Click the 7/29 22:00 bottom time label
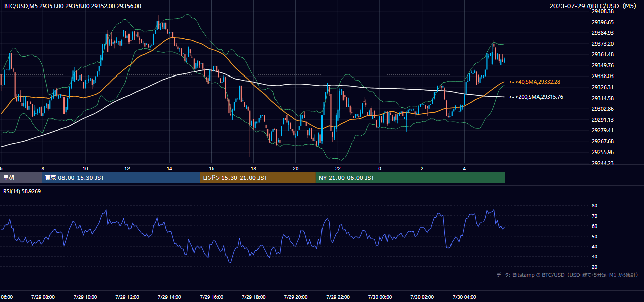 (x=337, y=297)
